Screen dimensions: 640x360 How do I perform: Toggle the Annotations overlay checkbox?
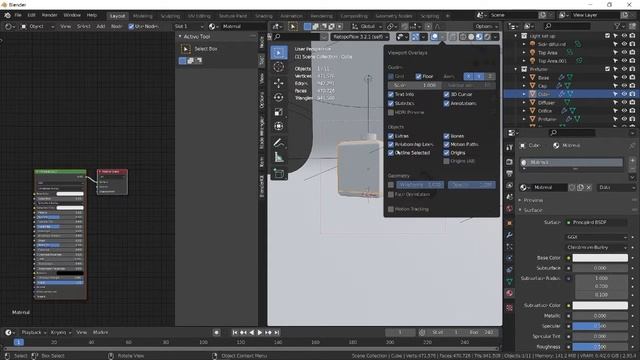click(447, 103)
